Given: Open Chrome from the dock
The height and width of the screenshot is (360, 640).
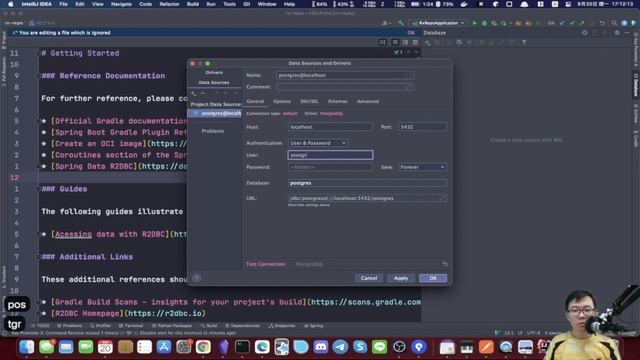Looking at the screenshot, I should pos(203,347).
